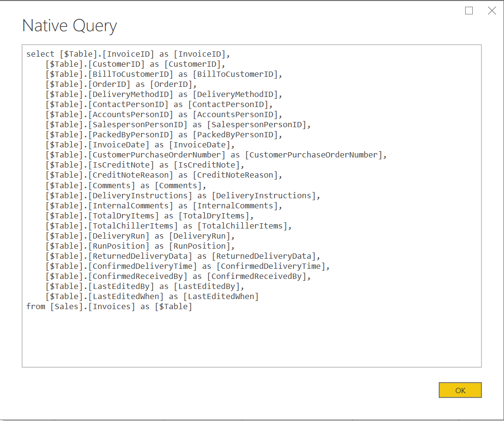Click the [ReturnedDeliveryData] query line

pos(182,256)
